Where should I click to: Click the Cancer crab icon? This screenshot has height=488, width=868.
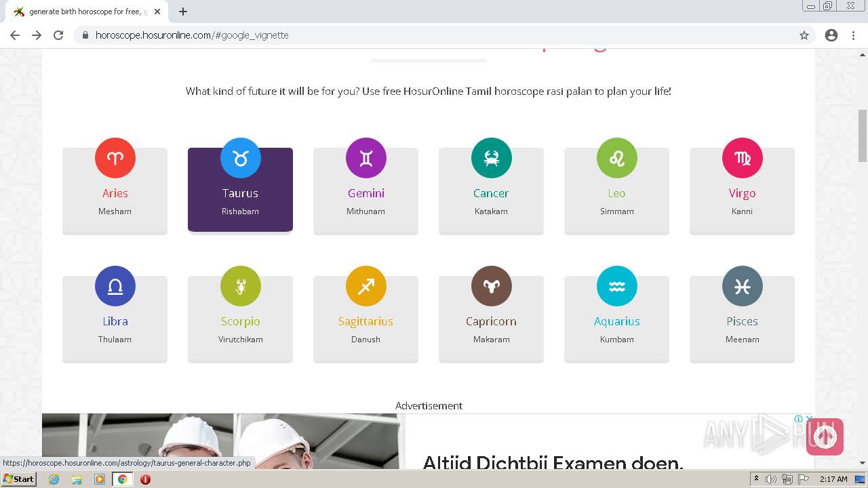(492, 158)
